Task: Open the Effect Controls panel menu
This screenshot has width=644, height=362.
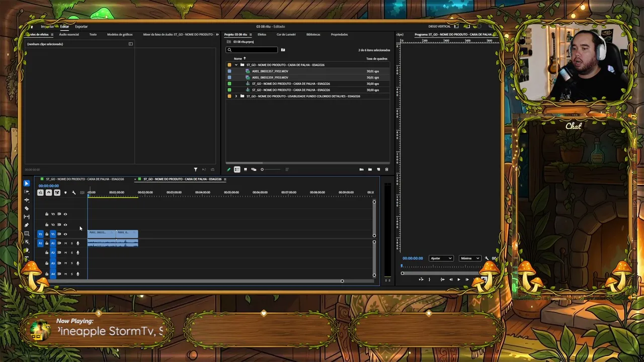Action: 52,35
